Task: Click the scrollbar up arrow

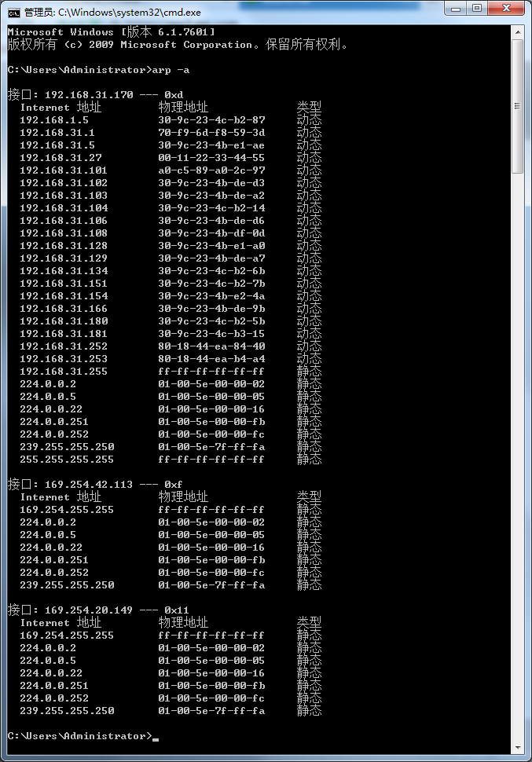Action: (517, 32)
